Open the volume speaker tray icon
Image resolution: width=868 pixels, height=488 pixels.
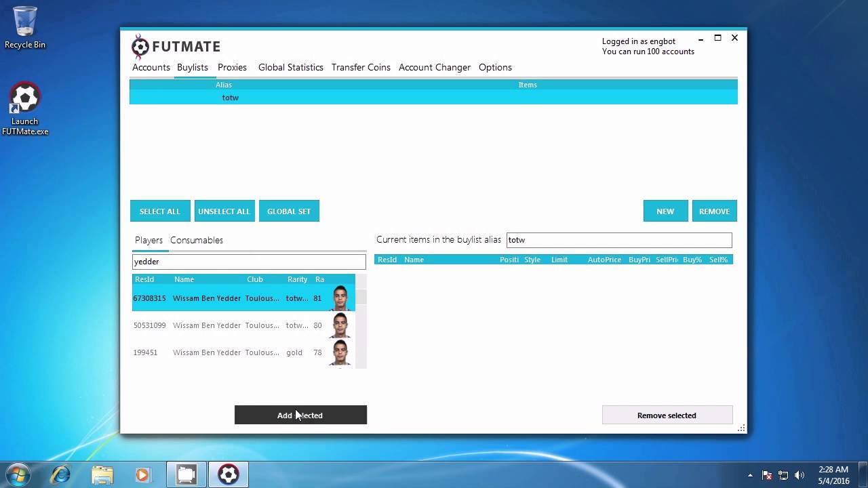tap(800, 475)
